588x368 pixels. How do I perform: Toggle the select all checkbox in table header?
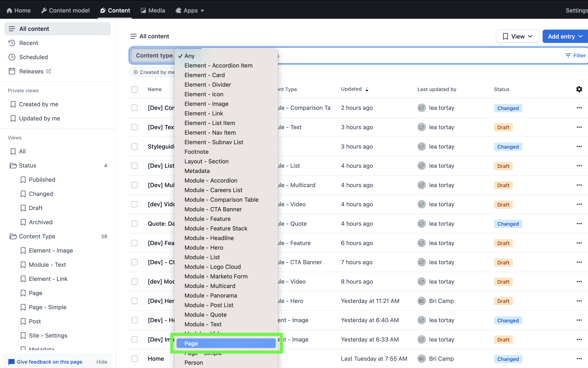click(x=134, y=89)
